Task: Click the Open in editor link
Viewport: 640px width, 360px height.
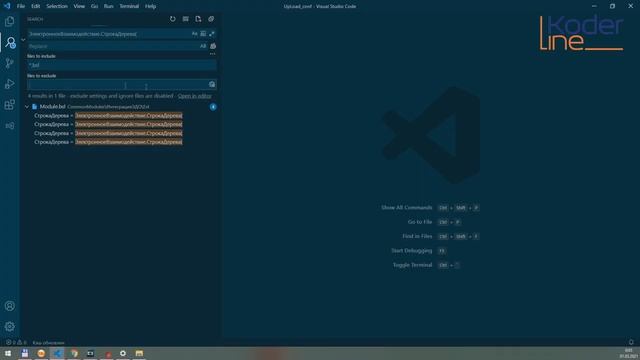Action: (195, 96)
